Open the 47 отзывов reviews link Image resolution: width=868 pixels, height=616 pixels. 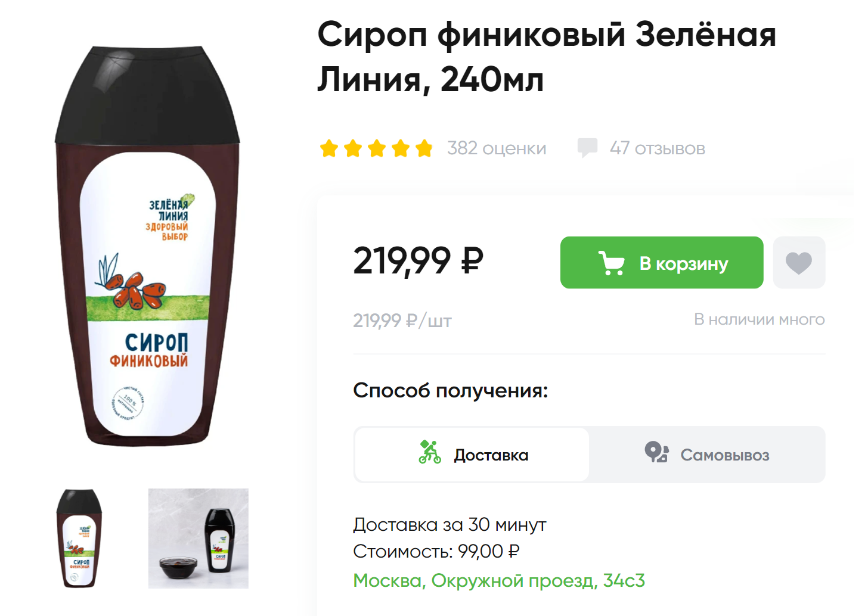[657, 148]
